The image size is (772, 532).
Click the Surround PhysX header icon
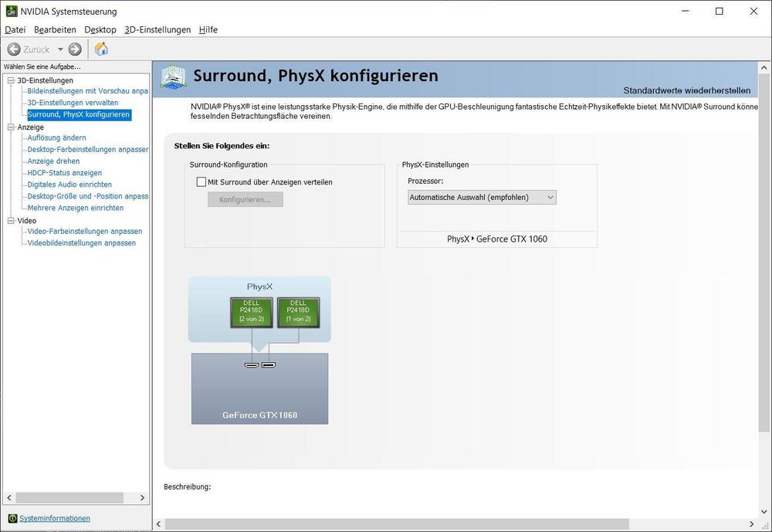[174, 76]
